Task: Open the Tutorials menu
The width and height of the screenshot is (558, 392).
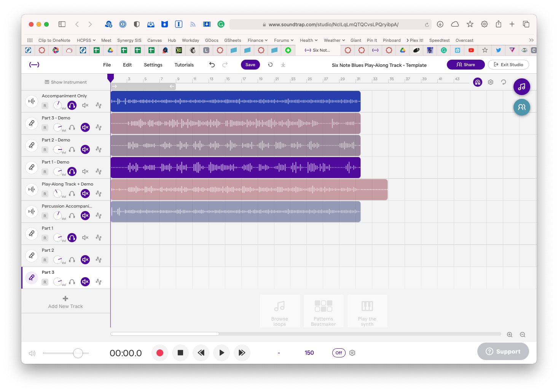Action: click(x=184, y=65)
